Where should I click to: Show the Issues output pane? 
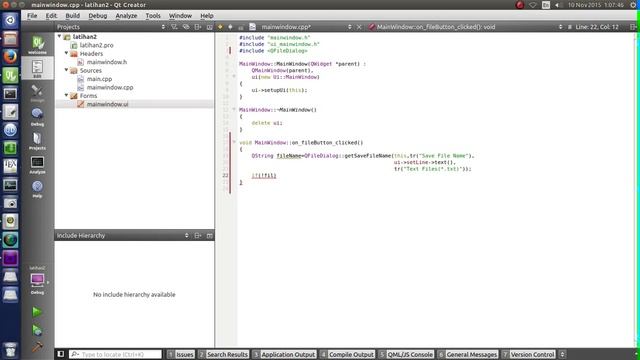181,354
